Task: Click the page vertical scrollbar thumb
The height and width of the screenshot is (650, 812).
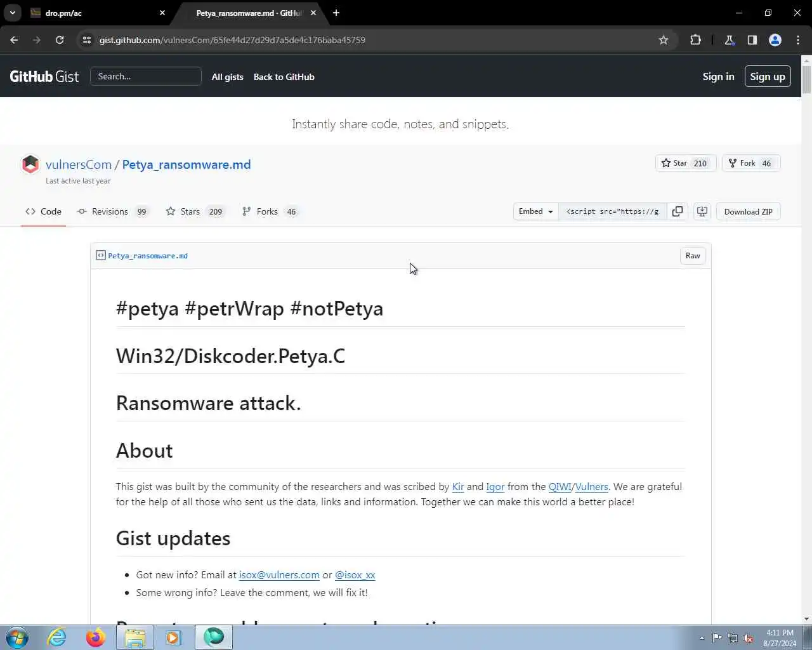Action: point(806,79)
